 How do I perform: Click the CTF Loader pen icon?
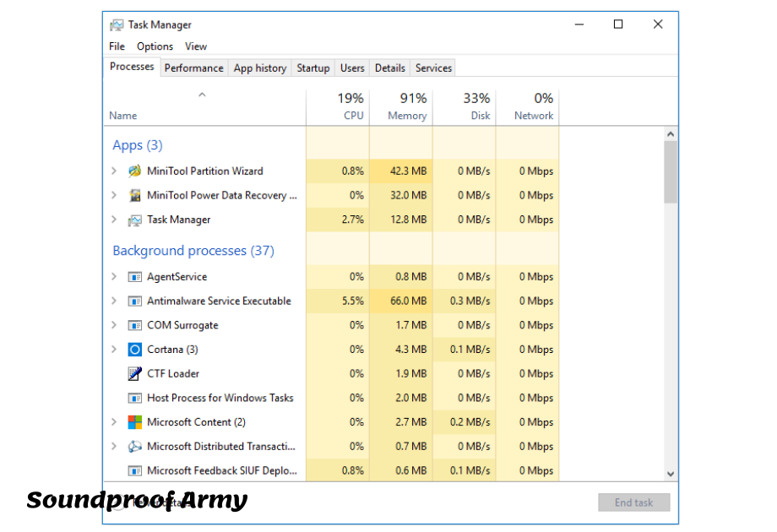135,374
